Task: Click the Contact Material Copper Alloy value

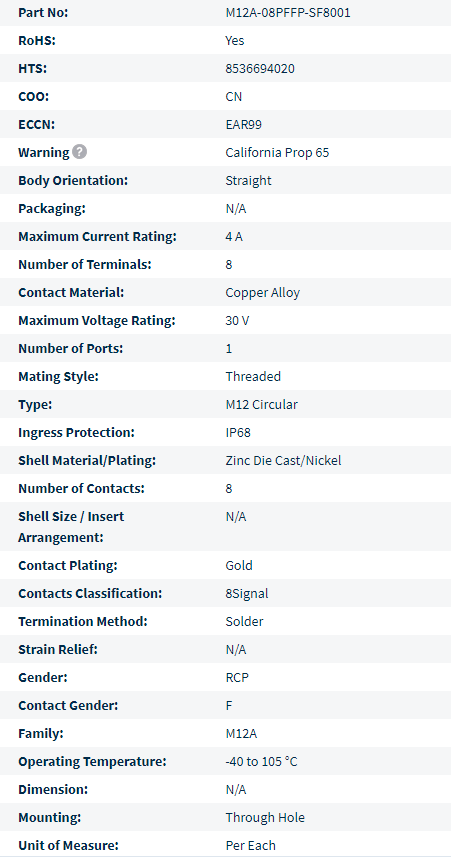Action: [263, 292]
